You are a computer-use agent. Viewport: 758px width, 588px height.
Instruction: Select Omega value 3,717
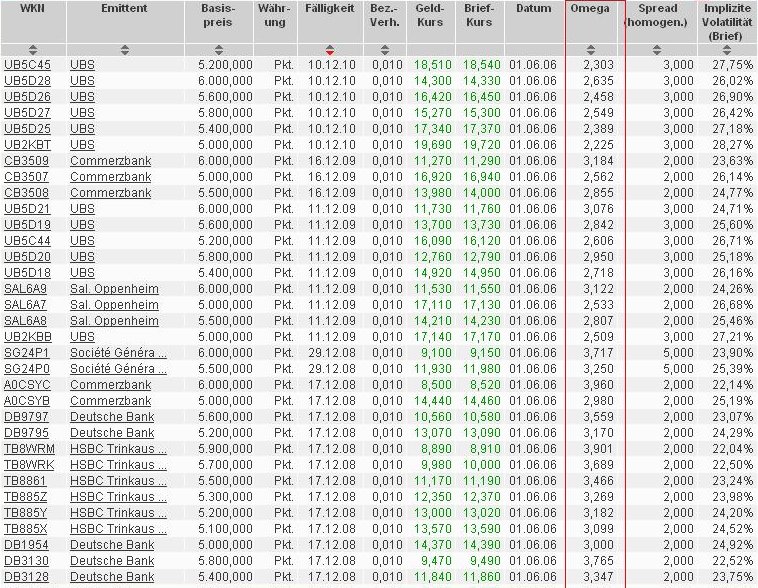click(598, 353)
